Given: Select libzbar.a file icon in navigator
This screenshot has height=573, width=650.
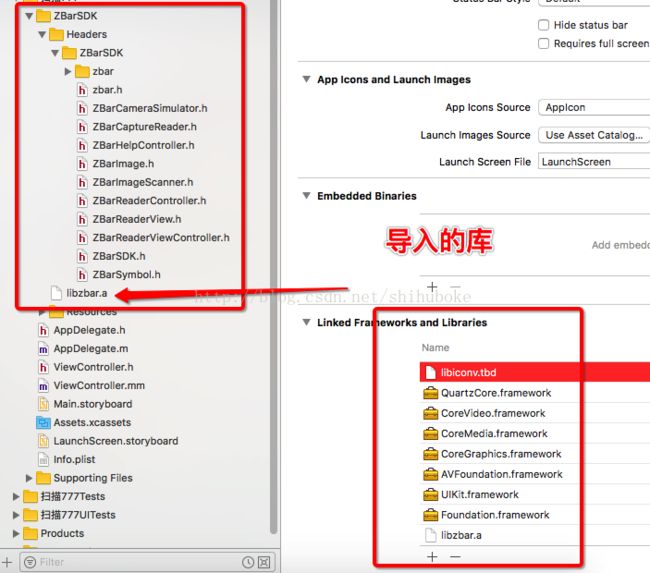Looking at the screenshot, I should [56, 293].
